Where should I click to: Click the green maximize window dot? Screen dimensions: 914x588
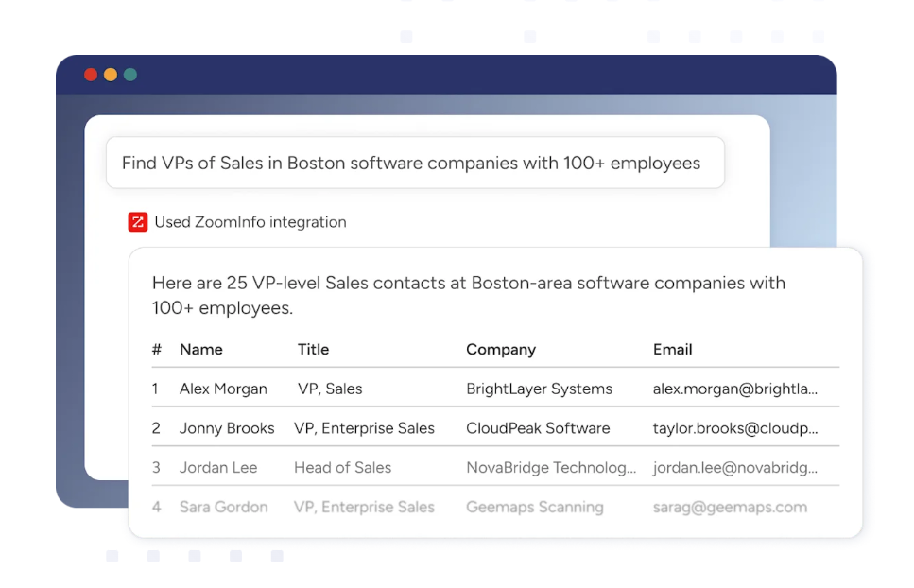click(130, 75)
